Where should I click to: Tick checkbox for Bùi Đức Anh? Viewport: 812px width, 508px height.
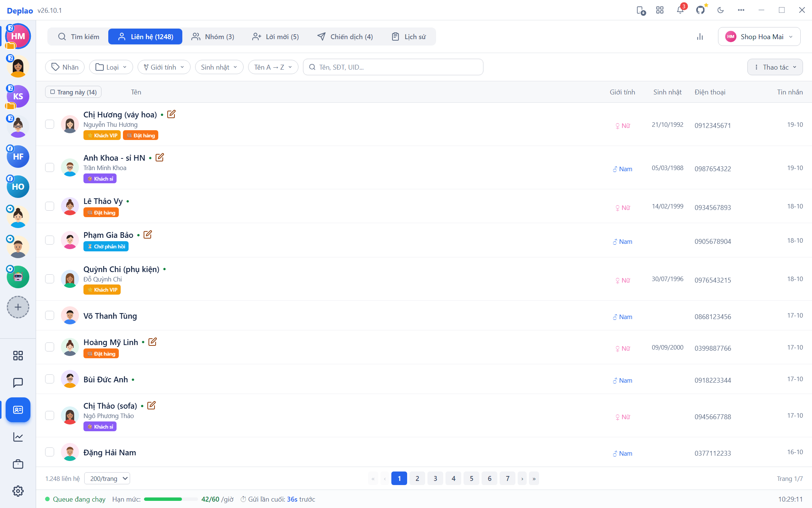click(x=50, y=379)
